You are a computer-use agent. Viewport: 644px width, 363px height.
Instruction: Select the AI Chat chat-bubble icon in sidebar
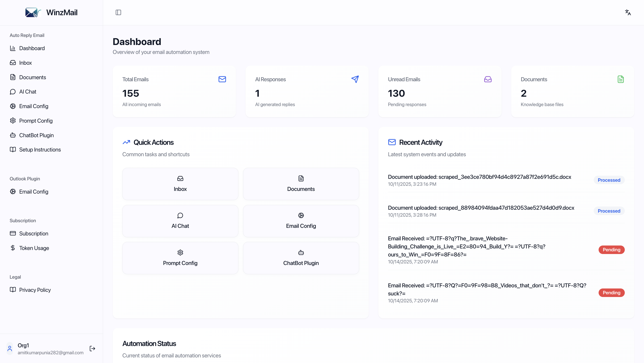tap(13, 92)
